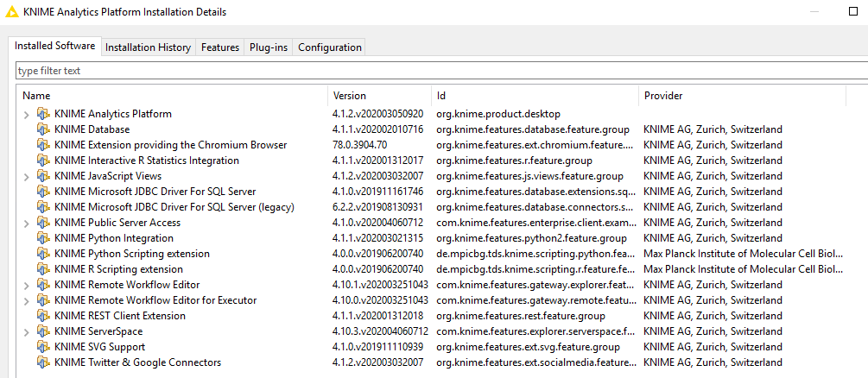This screenshot has width=868, height=378.
Task: Expand the KNIME JavaScript Views node
Action: click(x=26, y=177)
